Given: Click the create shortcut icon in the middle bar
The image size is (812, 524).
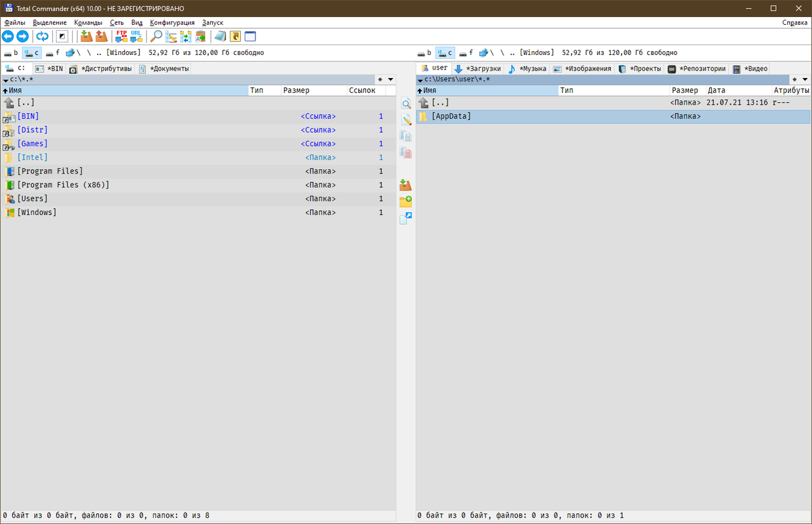Looking at the screenshot, I should point(406,218).
